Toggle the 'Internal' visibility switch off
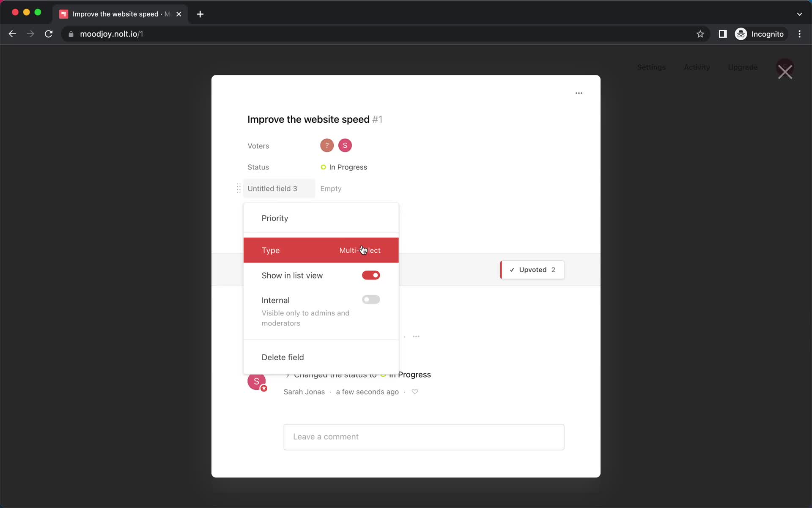The width and height of the screenshot is (812, 508). tap(370, 299)
